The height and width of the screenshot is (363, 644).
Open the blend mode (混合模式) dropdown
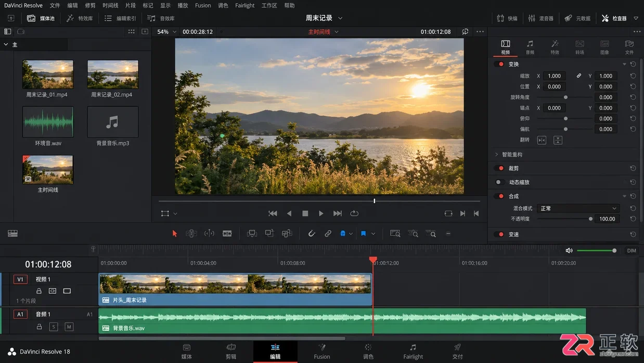[578, 208]
